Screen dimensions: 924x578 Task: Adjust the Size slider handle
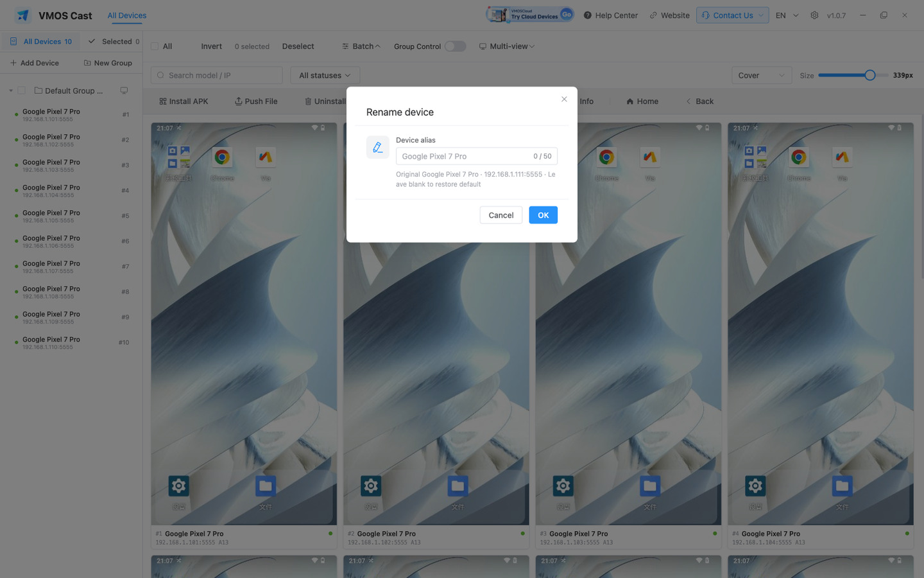(870, 75)
